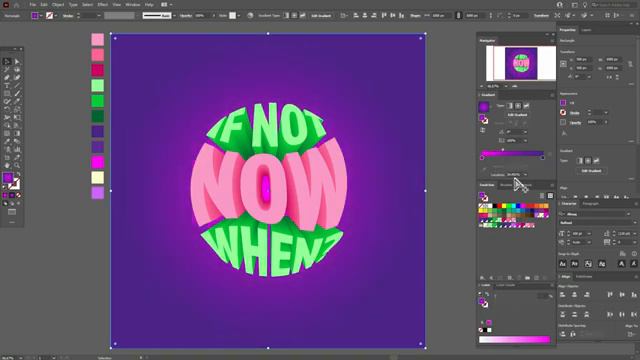The width and height of the screenshot is (640, 360).
Task: Open the gradient angle dropdown
Action: point(525,132)
